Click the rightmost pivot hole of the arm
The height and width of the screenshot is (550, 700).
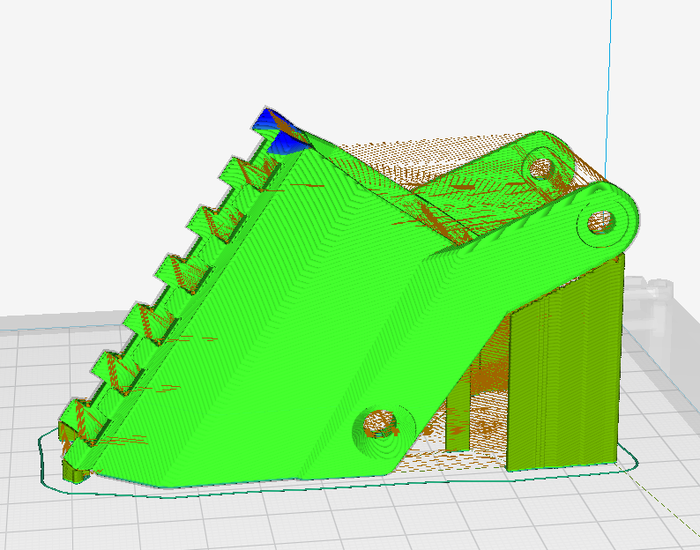pos(600,221)
